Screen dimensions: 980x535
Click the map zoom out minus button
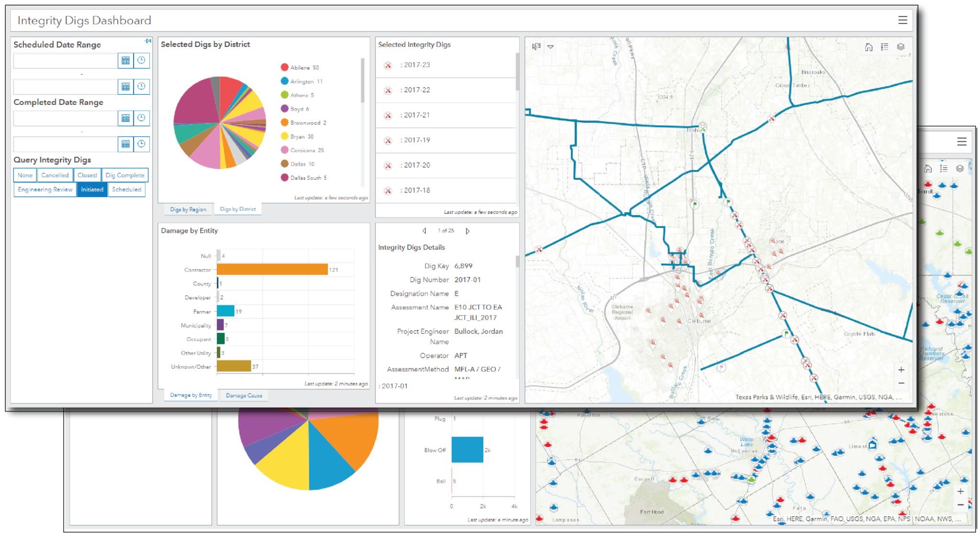pyautogui.click(x=901, y=383)
